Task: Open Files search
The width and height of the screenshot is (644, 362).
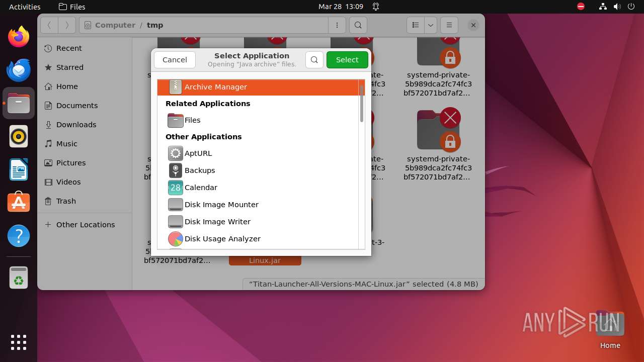Action: click(x=358, y=25)
